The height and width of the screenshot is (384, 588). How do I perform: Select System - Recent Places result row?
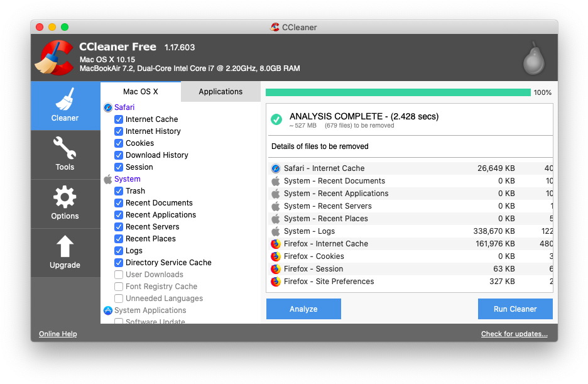410,219
